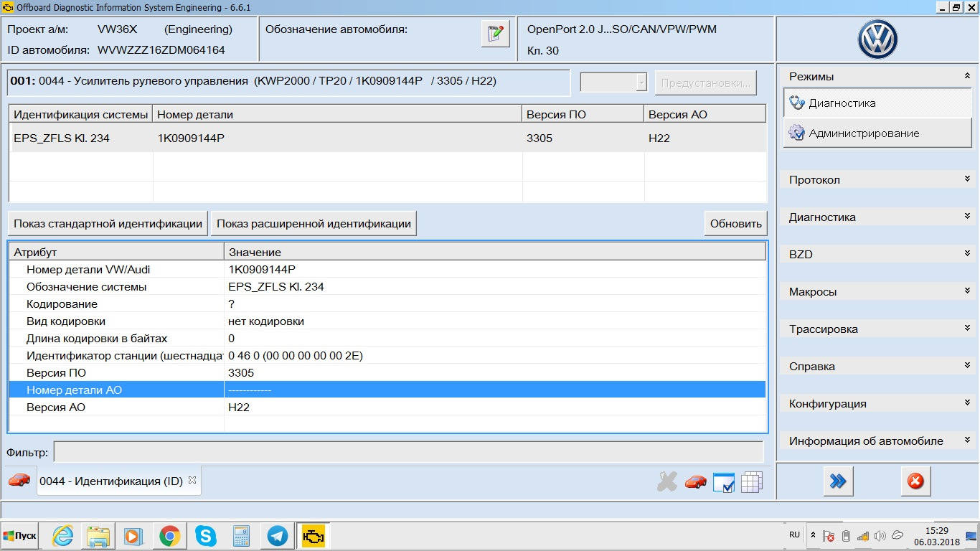The image size is (980, 551).
Task: Select the highlighted Номер детали АО row
Action: (x=387, y=390)
